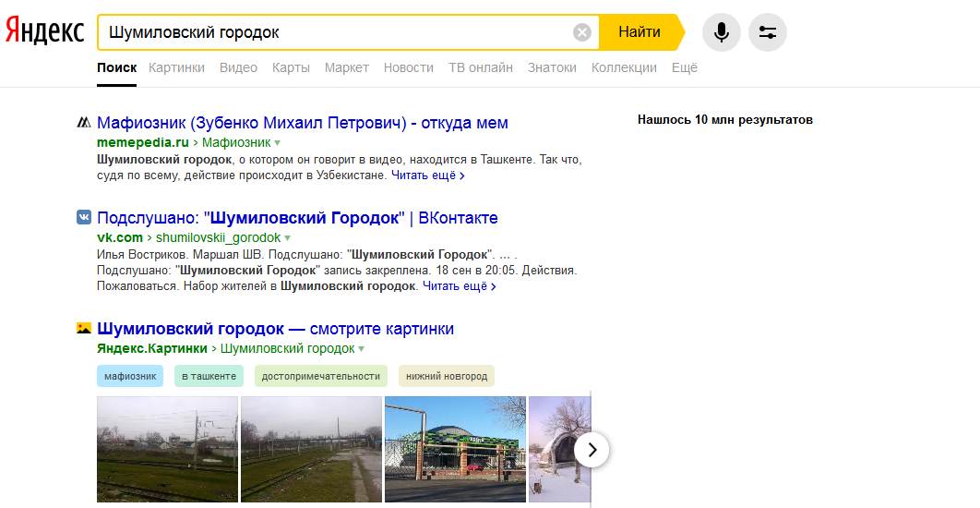Open the Мафиозник (Зубенко Михаил Петрович) result
This screenshot has width=980, height=508.
pos(303,123)
